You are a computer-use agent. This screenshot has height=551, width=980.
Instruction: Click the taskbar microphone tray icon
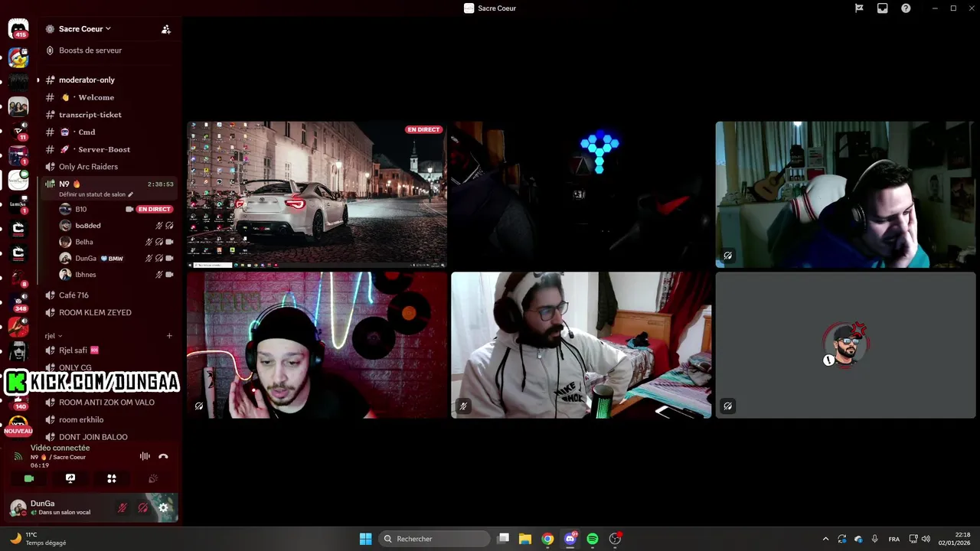[874, 539]
